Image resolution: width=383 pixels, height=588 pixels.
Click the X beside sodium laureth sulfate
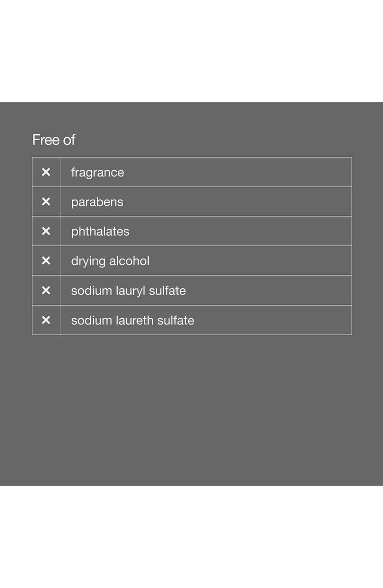click(x=46, y=320)
